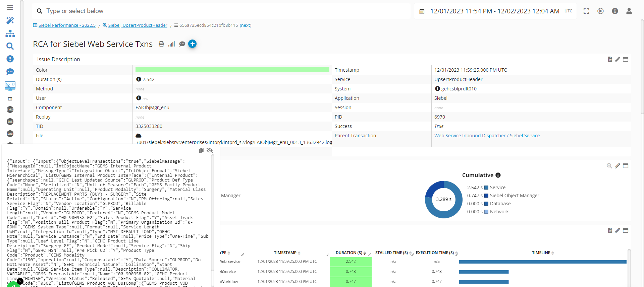Hide the payload popup with eye-slash icon
The image size is (644, 287).
tap(210, 150)
